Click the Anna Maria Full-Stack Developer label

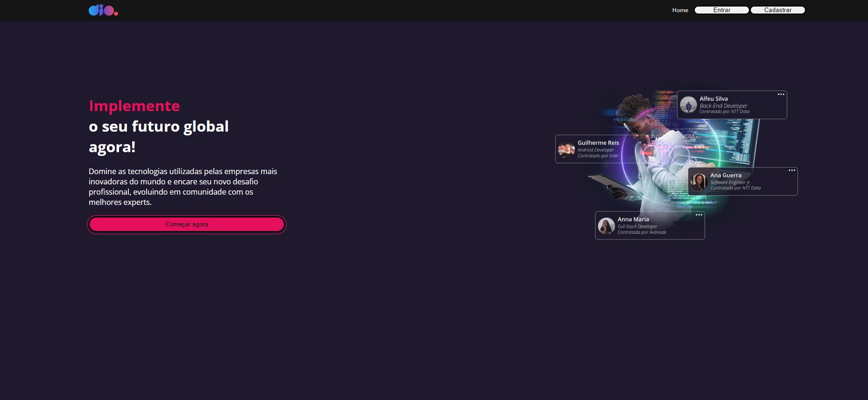coord(637,226)
